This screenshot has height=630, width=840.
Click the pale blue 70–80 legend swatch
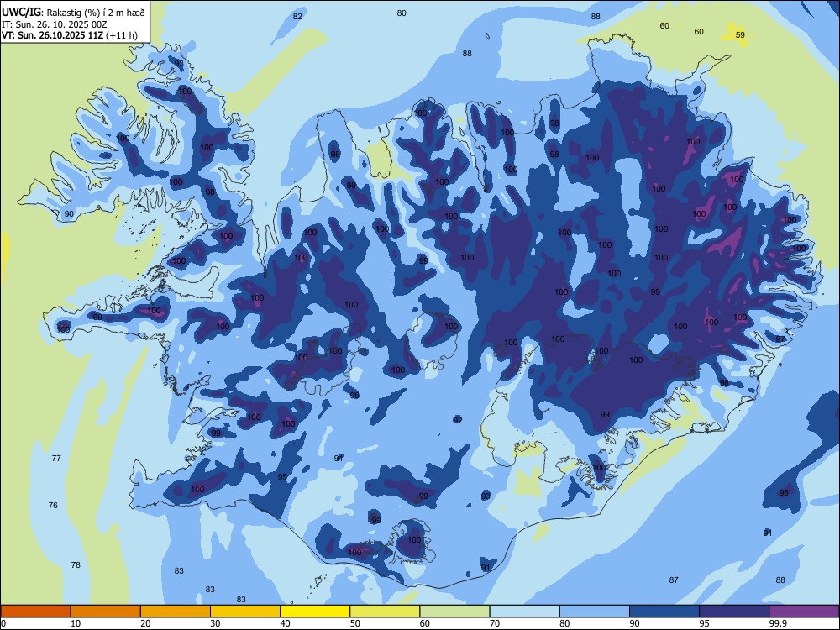pos(524,612)
